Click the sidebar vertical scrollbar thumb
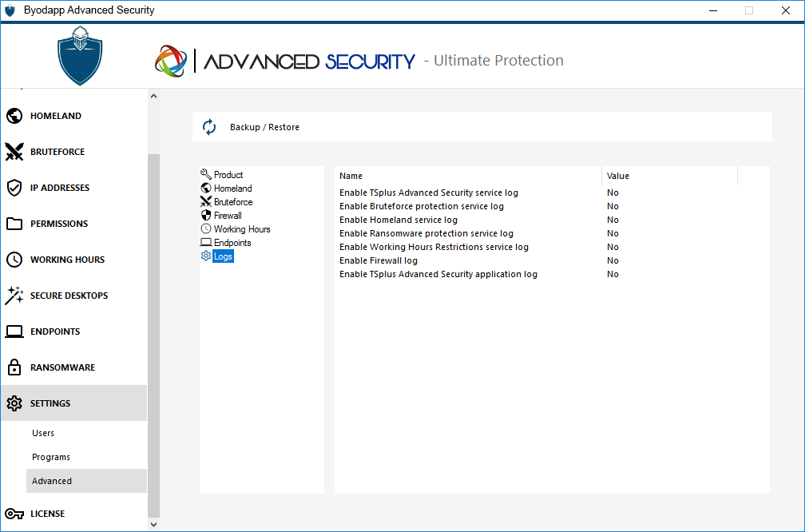 (x=153, y=335)
